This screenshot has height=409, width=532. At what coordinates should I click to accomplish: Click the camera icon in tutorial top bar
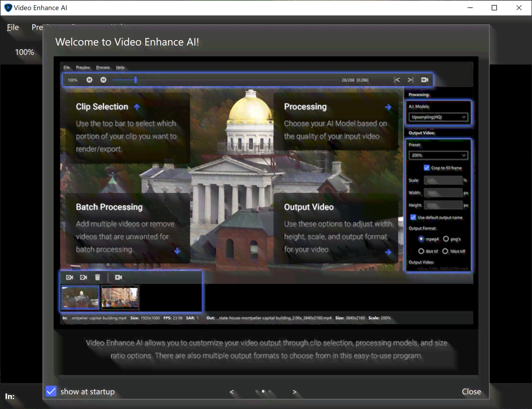tap(425, 80)
